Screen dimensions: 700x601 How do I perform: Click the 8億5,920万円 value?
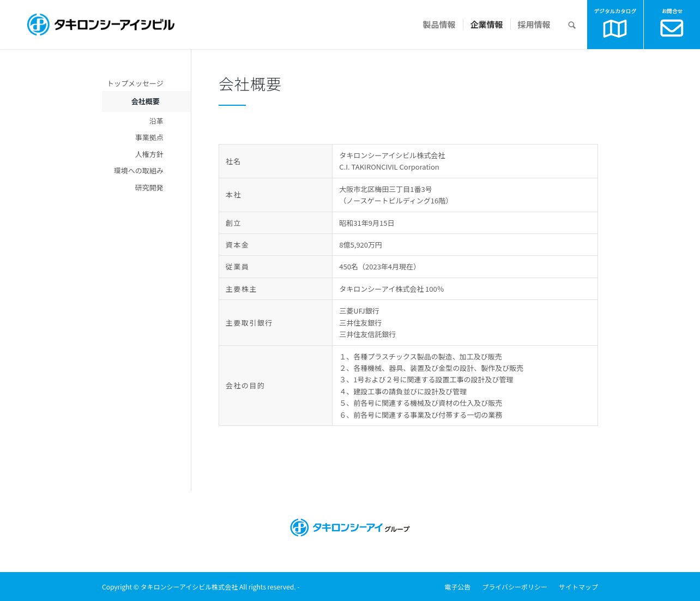(x=360, y=245)
